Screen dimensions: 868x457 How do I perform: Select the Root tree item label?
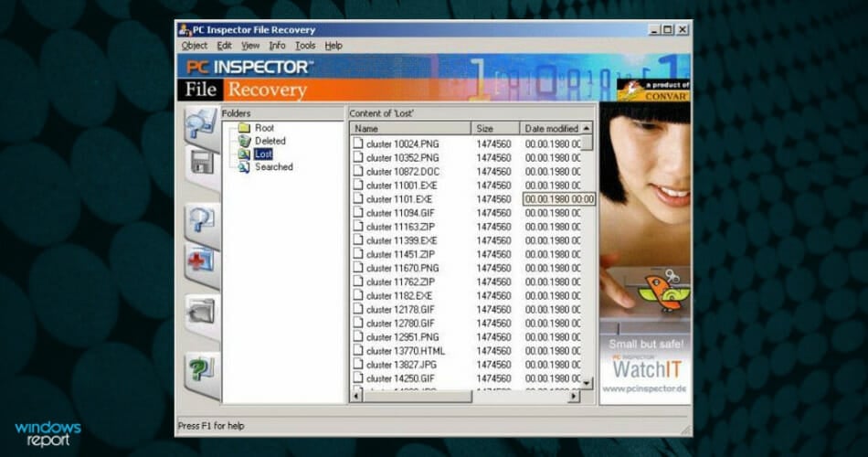pos(264,128)
